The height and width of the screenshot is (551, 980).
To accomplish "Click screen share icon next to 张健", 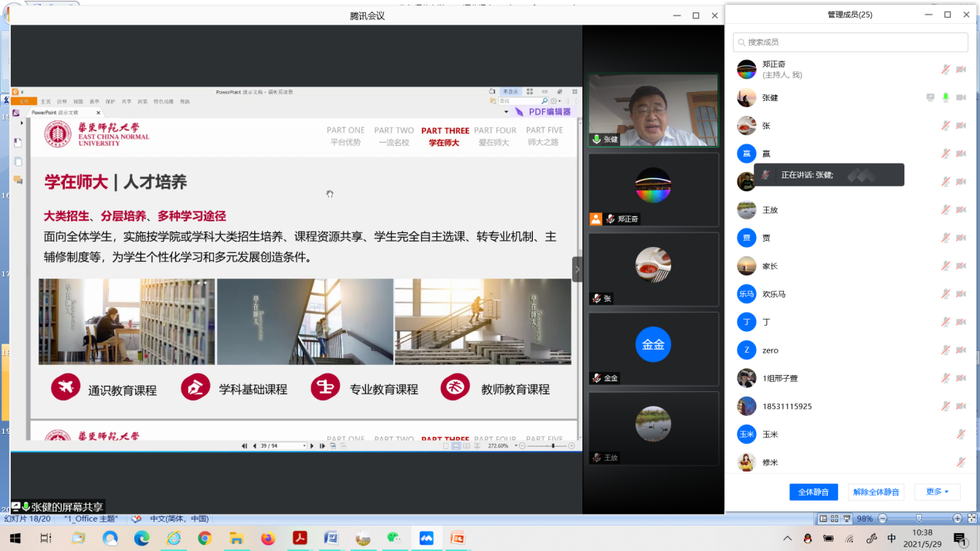I will click(x=931, y=97).
